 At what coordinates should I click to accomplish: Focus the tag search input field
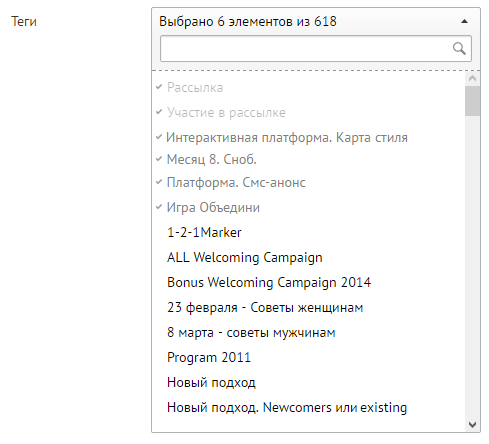(316, 49)
